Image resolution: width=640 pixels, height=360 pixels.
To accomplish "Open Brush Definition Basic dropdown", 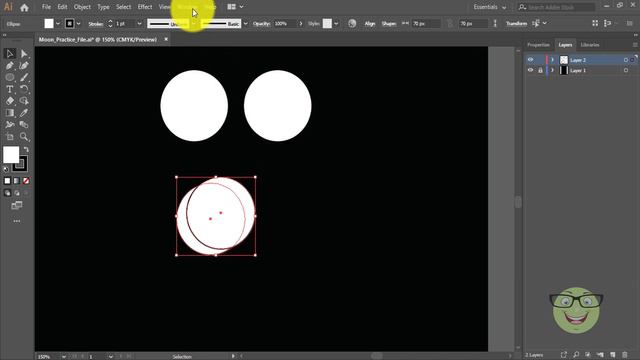I will 245,24.
